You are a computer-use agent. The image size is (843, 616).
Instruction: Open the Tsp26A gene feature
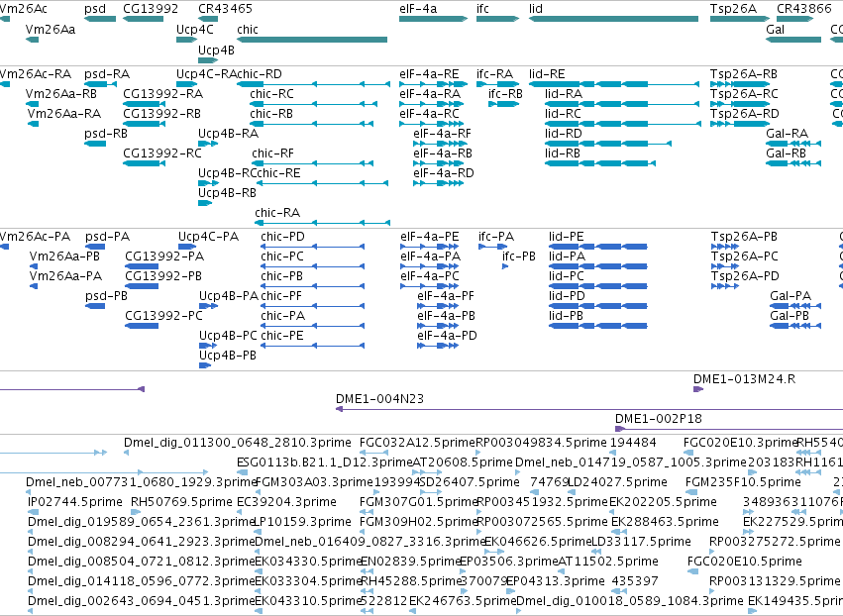pyautogui.click(x=740, y=19)
